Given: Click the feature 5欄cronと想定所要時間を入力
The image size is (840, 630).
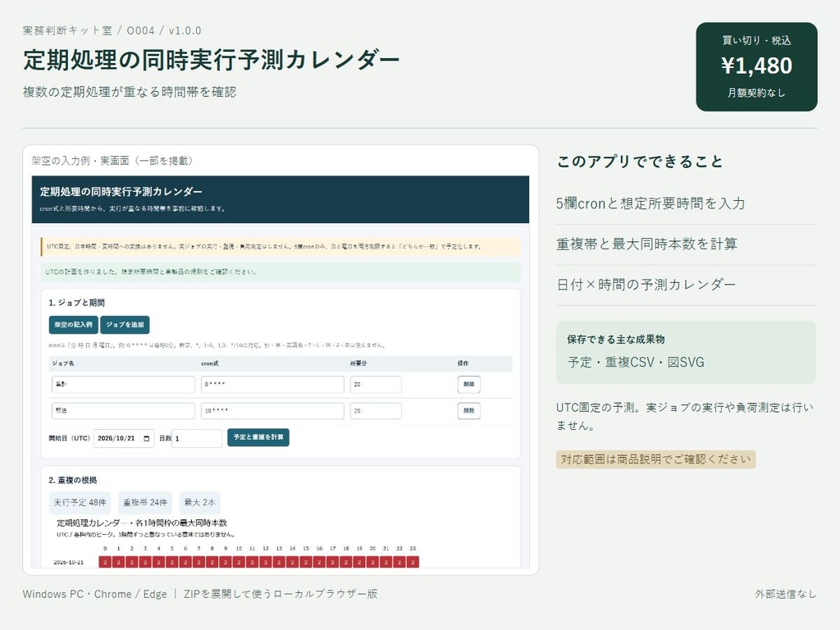Looking at the screenshot, I should pos(651,203).
